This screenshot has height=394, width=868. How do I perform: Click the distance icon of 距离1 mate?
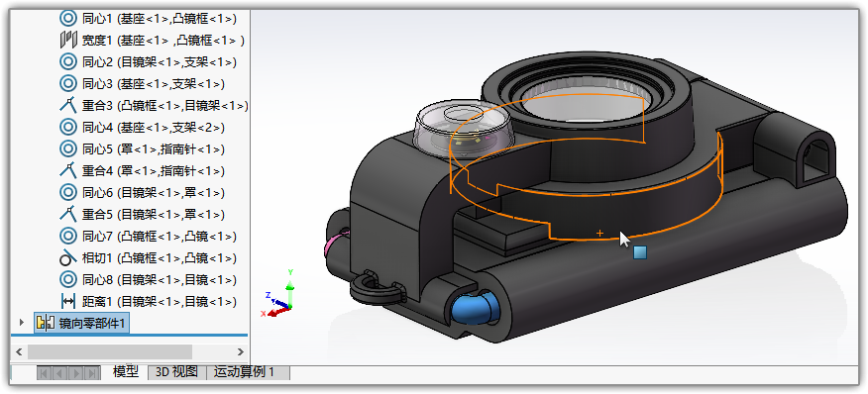(68, 302)
